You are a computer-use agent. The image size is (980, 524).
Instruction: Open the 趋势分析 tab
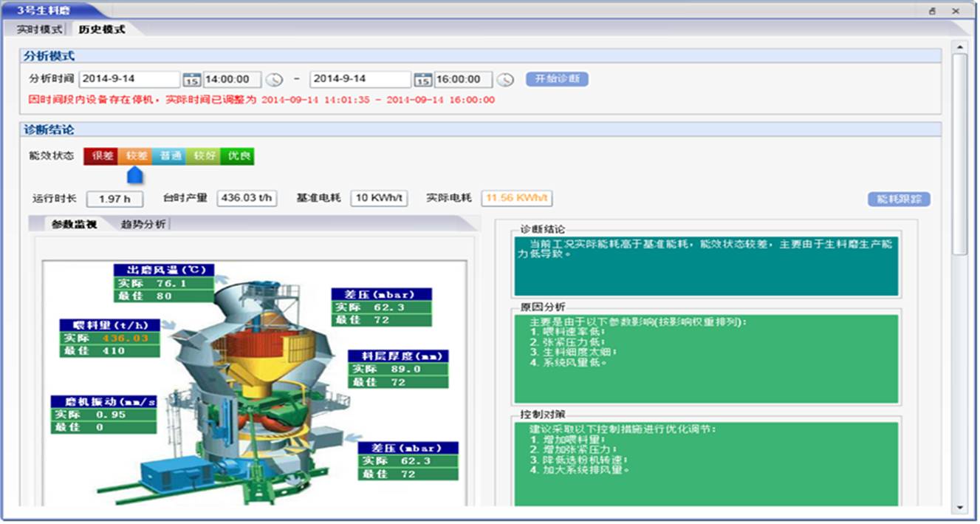[x=143, y=225]
